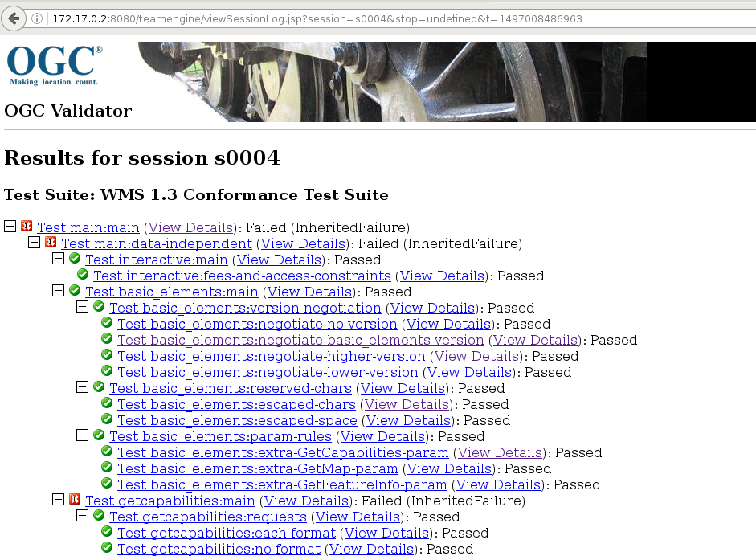View Details for reserved-chars test
This screenshot has width=756, height=556.
pos(403,388)
